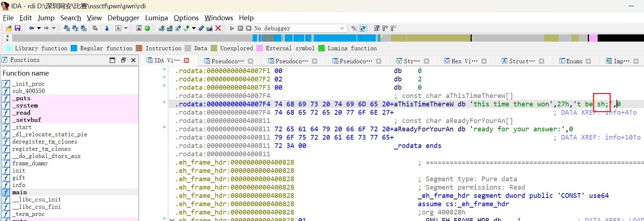Open the Debugger menu
644x221 pixels.
coord(123,18)
